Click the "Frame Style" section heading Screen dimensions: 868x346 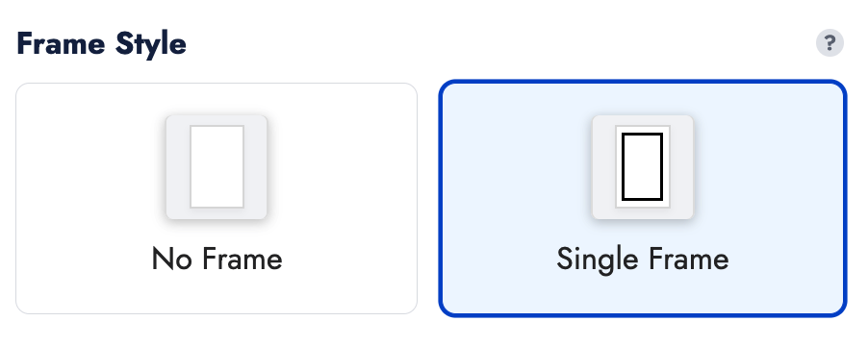(x=101, y=43)
